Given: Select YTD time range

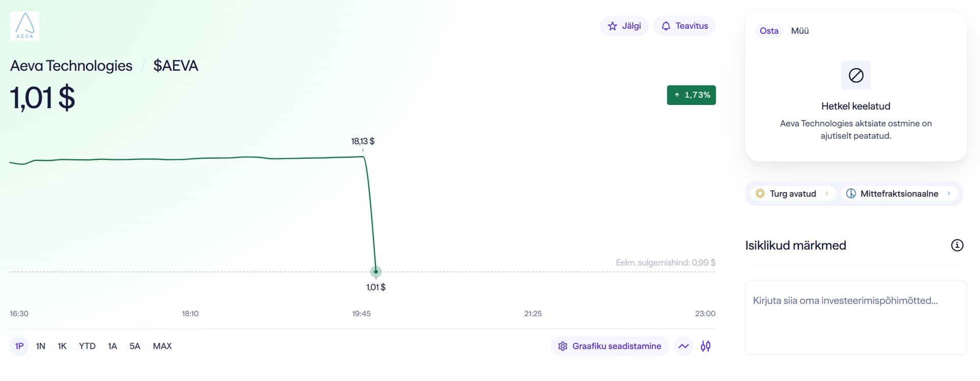Looking at the screenshot, I should tap(87, 346).
